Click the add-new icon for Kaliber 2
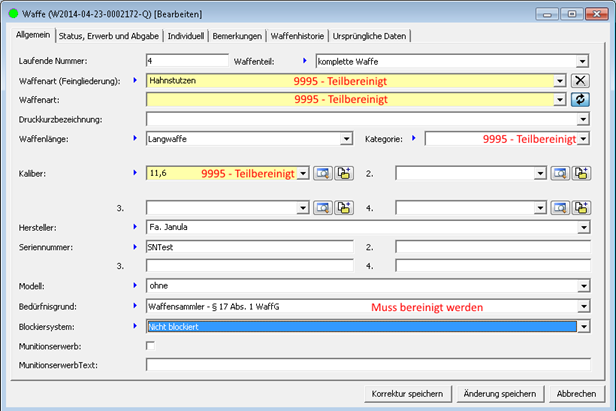The height and width of the screenshot is (411, 616). click(x=581, y=174)
